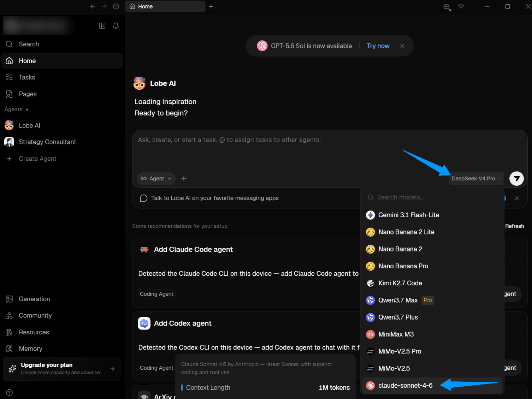The image size is (532, 399).
Task: Click Create Agent in the sidebar
Action: coord(62,159)
